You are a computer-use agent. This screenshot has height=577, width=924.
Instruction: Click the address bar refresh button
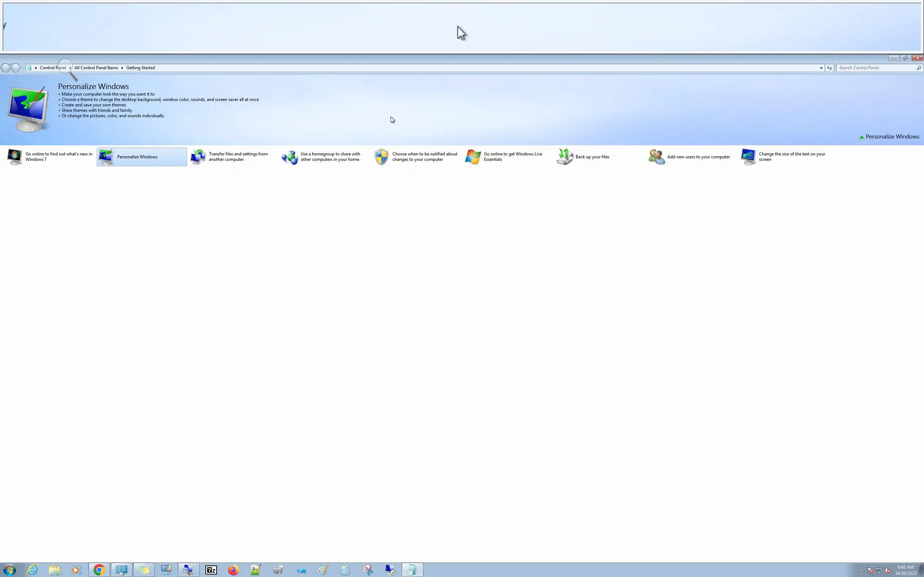829,68
